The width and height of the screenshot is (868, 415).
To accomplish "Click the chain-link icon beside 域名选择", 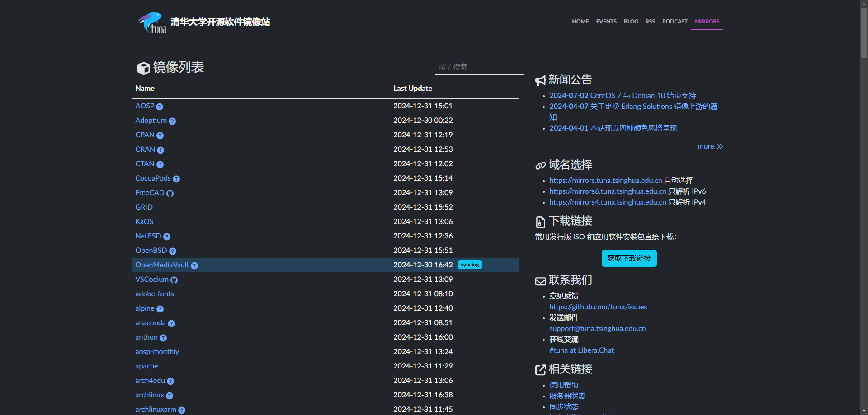I will 540,165.
